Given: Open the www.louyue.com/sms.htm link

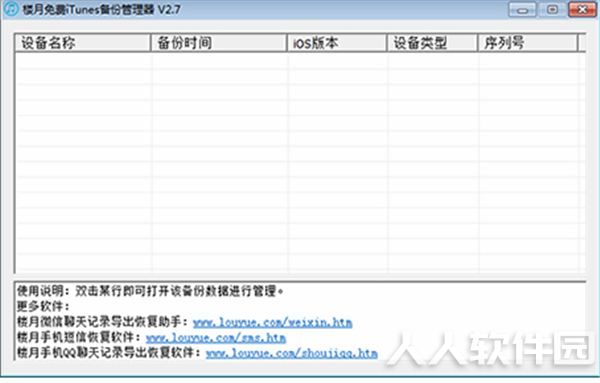Looking at the screenshot, I should (x=216, y=338).
